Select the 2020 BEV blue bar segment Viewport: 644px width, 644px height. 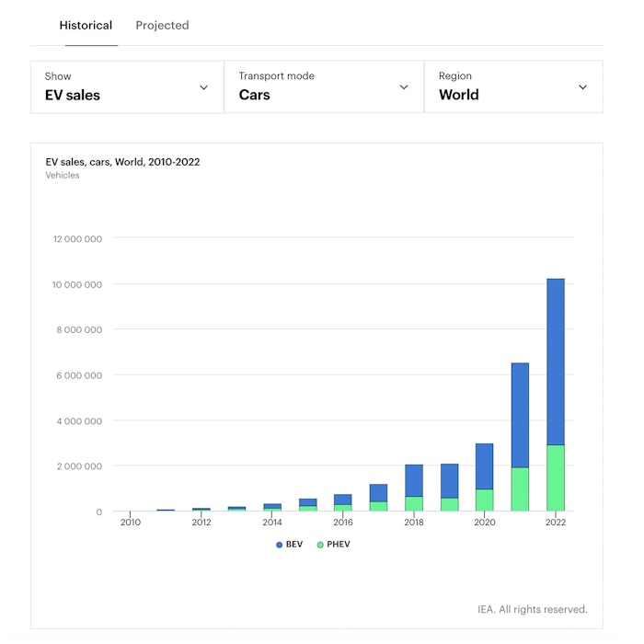coord(485,466)
